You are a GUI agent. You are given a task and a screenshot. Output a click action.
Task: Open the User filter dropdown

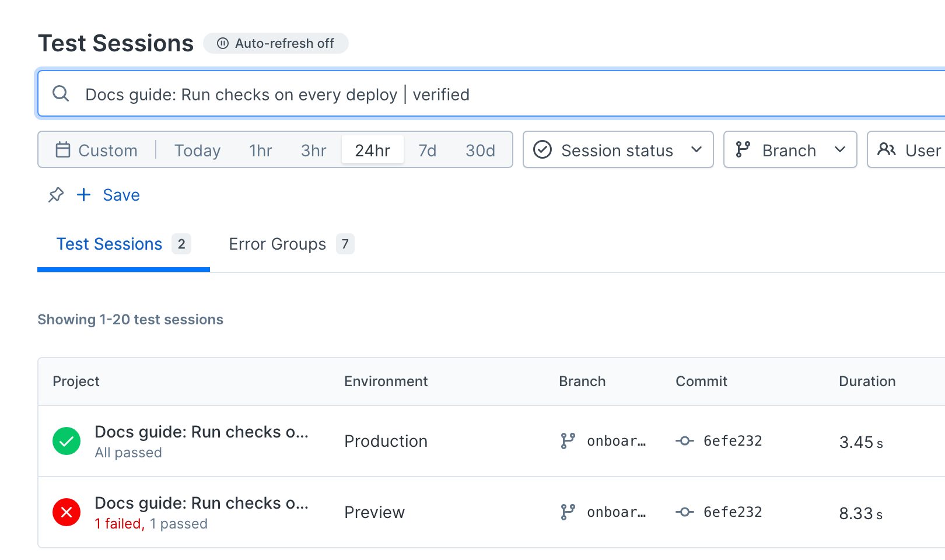pos(906,150)
